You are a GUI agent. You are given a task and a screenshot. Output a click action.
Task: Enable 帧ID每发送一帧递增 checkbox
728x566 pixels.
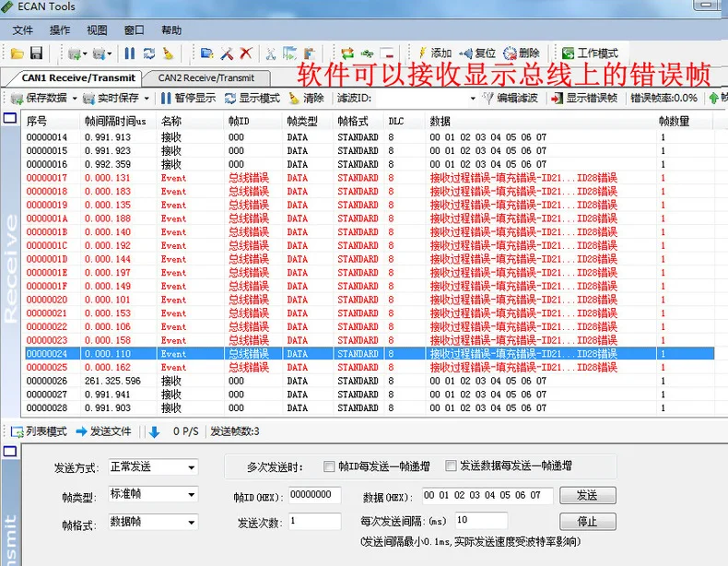(x=329, y=466)
